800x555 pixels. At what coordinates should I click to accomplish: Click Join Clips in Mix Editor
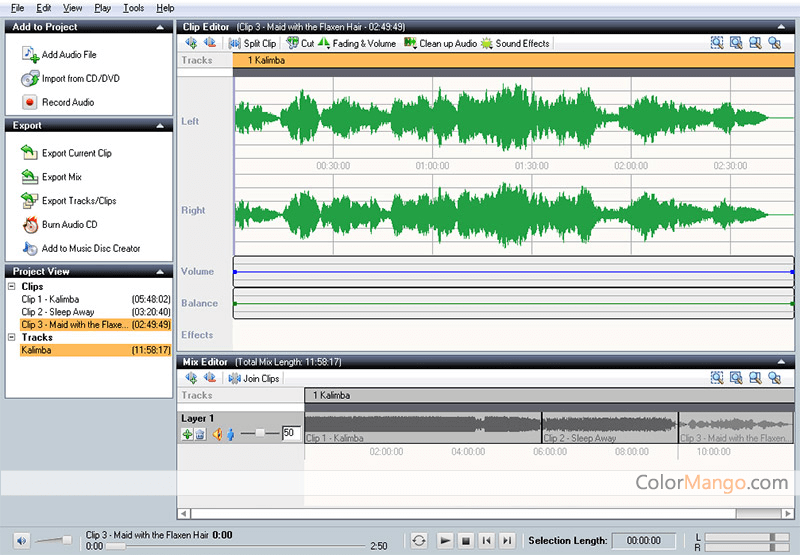pyautogui.click(x=254, y=379)
